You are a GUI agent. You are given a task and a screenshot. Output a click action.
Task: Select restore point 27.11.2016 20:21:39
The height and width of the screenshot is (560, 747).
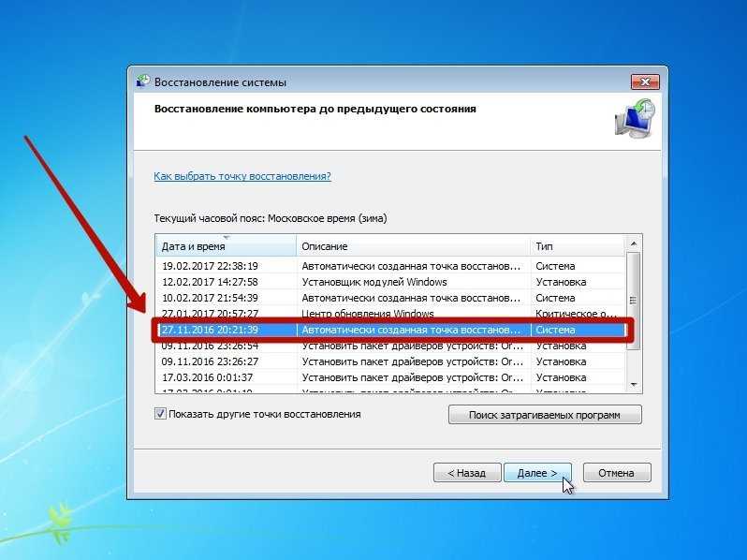tap(390, 330)
